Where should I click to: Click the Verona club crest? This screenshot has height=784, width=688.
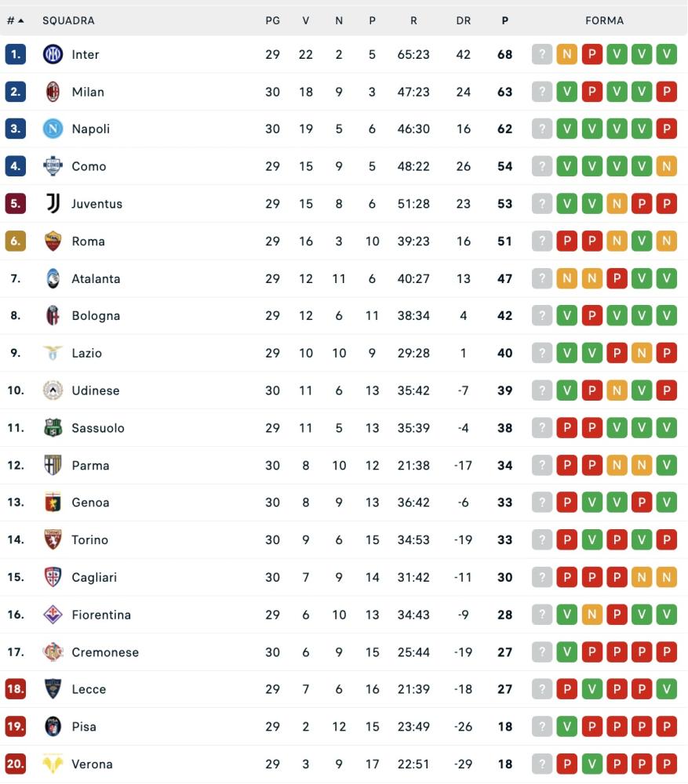(53, 764)
